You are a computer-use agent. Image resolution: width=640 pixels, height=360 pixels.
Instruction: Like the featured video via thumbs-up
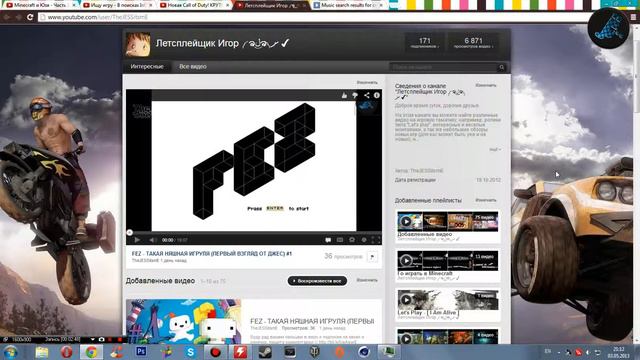344,96
